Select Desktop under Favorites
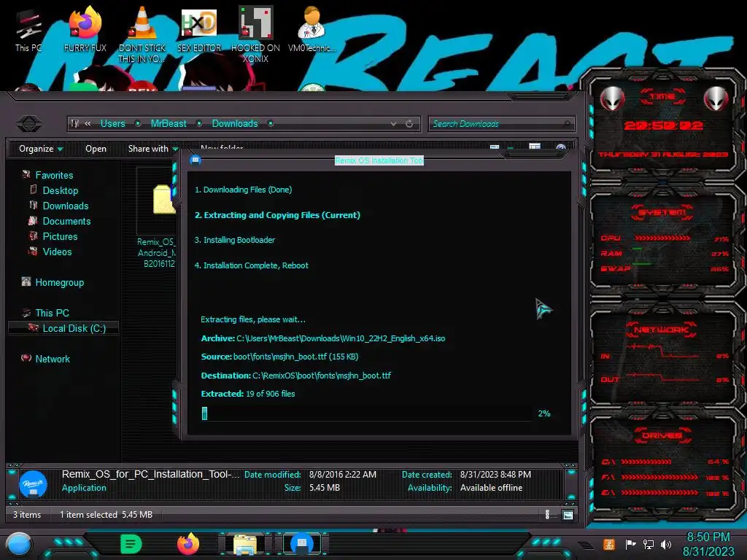747x560 pixels. tap(61, 190)
